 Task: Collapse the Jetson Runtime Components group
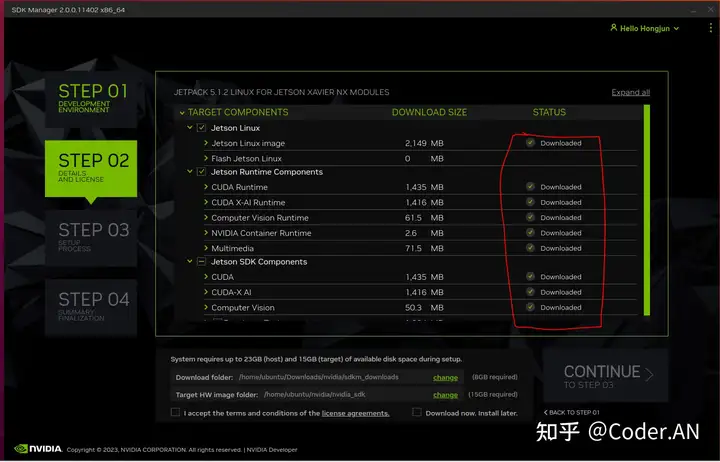[x=189, y=172]
